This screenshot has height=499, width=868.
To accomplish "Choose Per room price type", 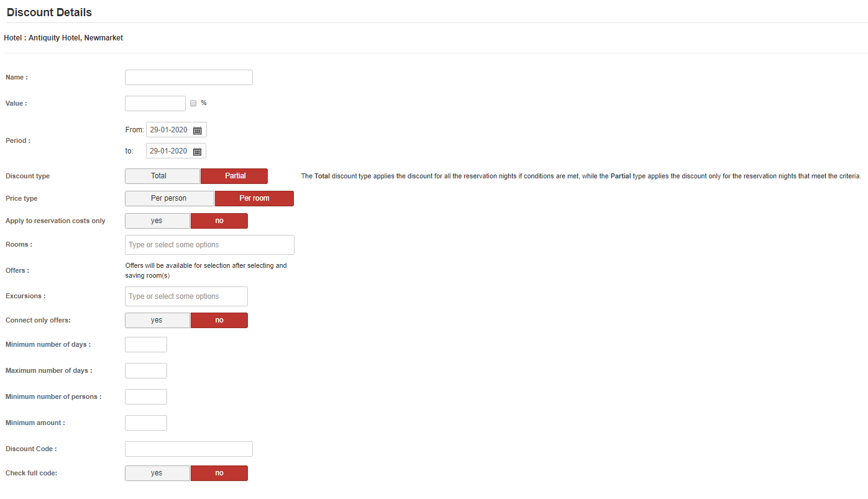I will click(254, 198).
